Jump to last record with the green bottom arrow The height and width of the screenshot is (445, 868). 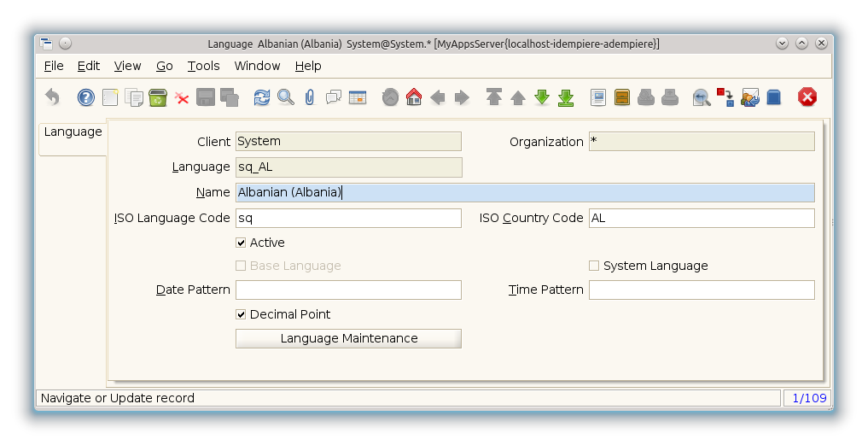point(566,97)
